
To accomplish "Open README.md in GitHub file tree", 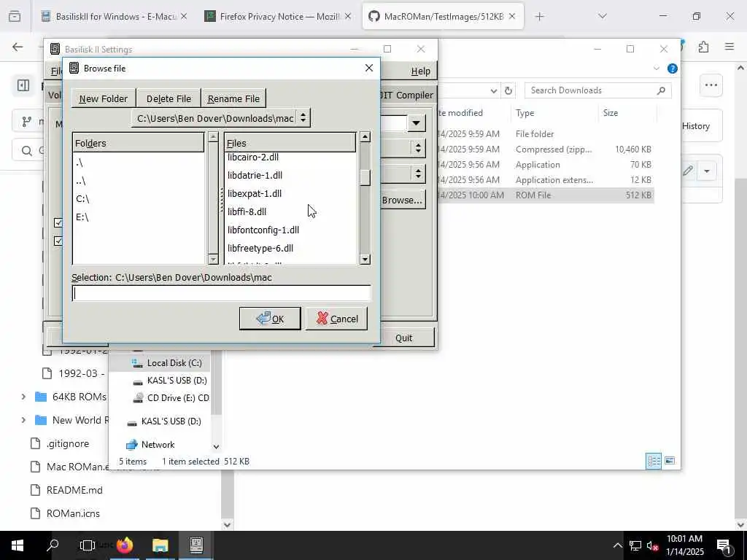I will click(x=74, y=490).
